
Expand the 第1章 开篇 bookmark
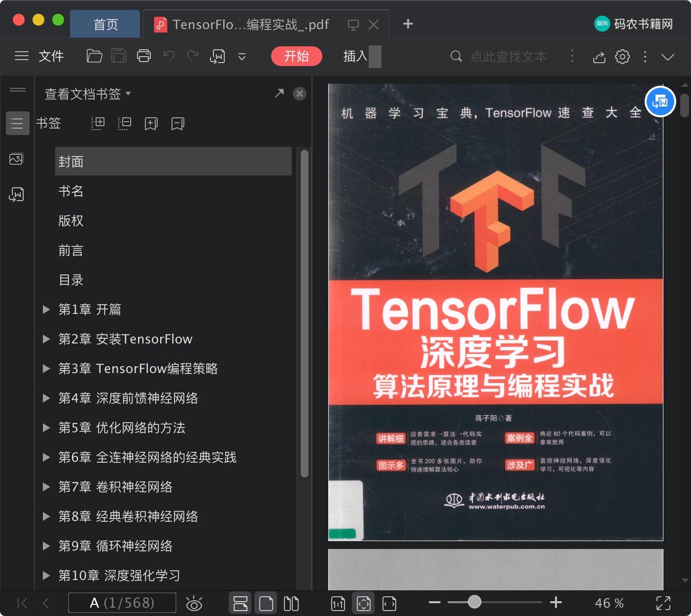pos(46,309)
